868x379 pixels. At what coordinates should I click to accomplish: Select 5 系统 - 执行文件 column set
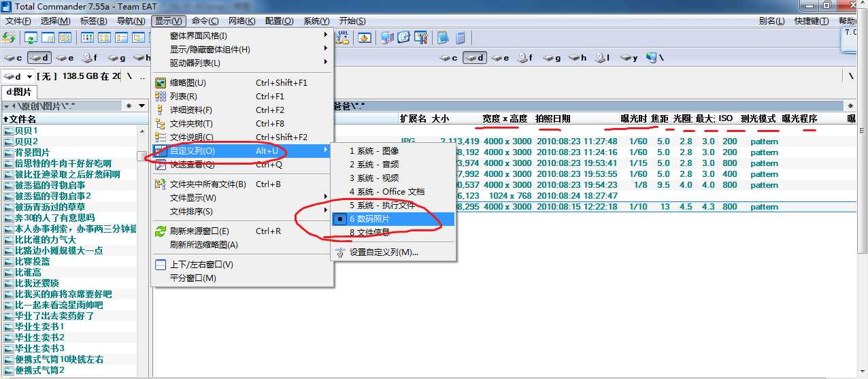393,205
